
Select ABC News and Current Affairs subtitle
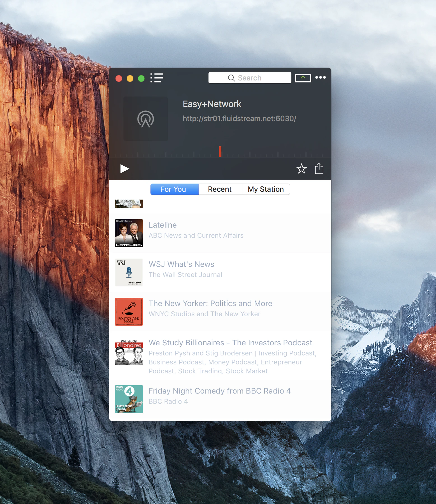click(196, 235)
